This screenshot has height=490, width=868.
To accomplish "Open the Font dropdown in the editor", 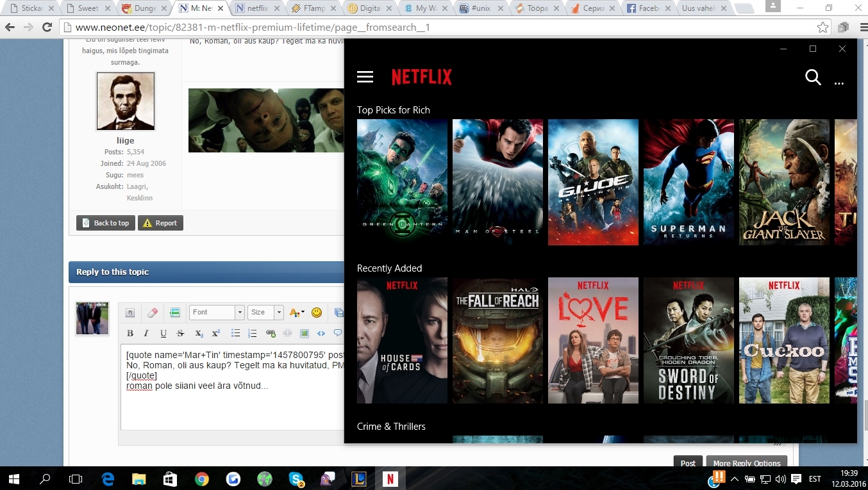I will (x=217, y=313).
